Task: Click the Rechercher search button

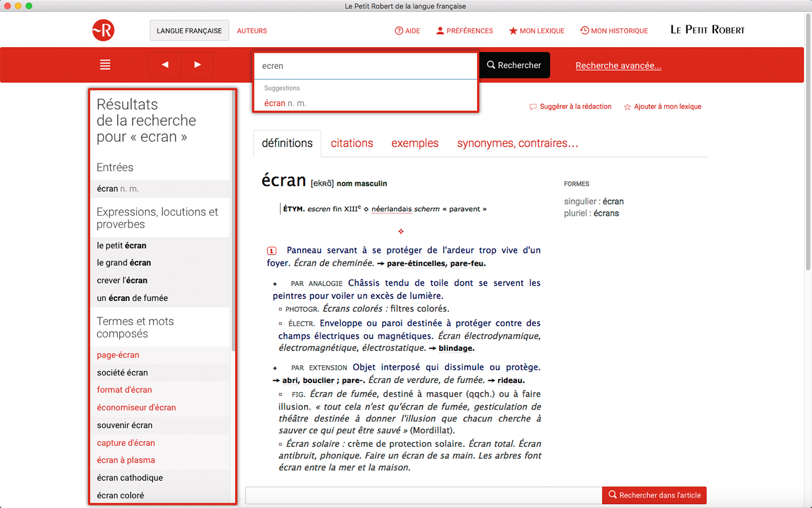Action: (514, 65)
